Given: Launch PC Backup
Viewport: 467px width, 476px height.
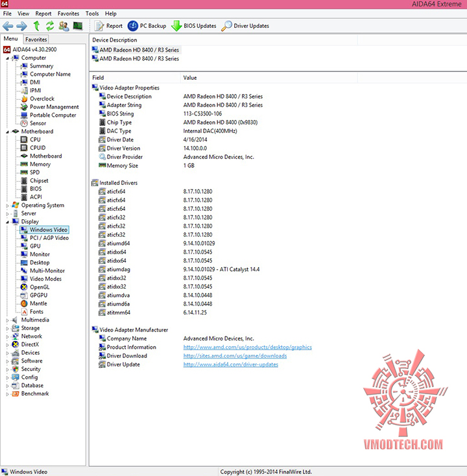Looking at the screenshot, I should [x=147, y=26].
